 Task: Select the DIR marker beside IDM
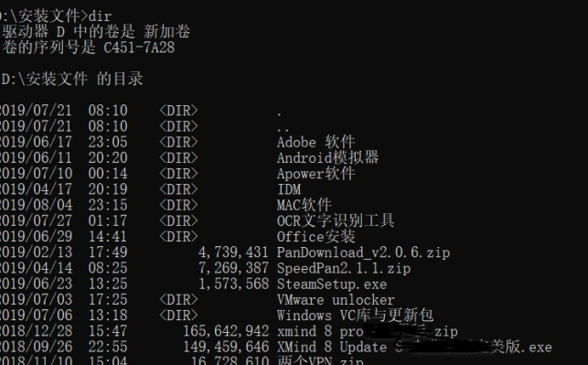pyautogui.click(x=178, y=189)
